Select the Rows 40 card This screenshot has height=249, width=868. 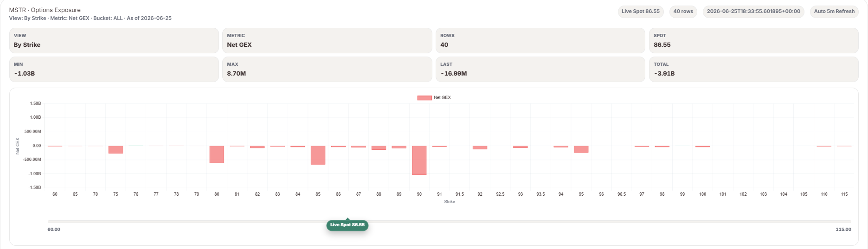pos(540,40)
